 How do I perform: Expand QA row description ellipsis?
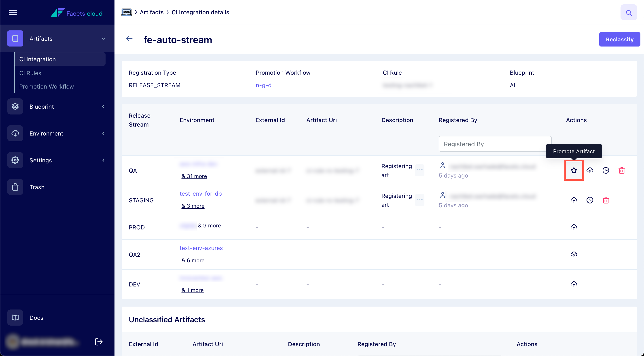[419, 170]
